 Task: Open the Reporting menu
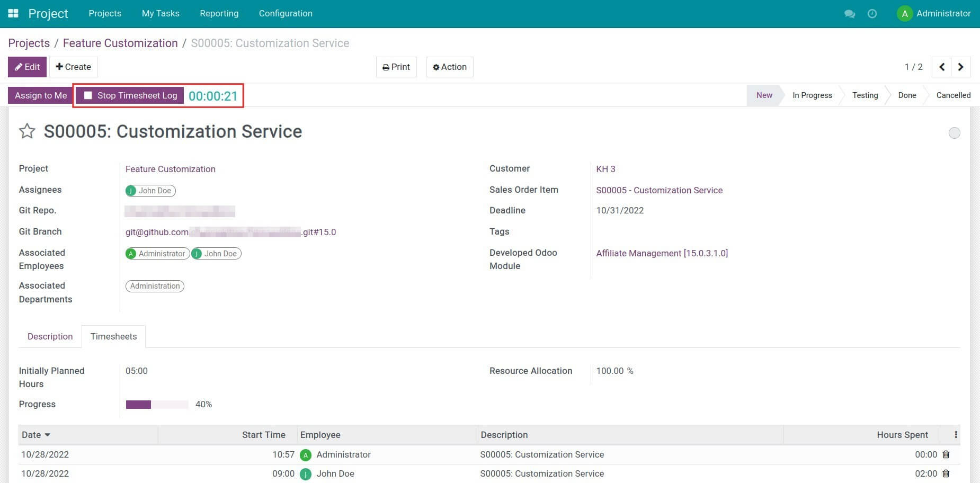(x=219, y=13)
